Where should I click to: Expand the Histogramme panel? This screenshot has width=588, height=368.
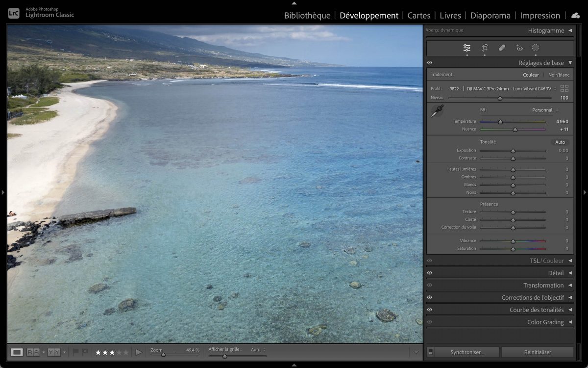570,30
